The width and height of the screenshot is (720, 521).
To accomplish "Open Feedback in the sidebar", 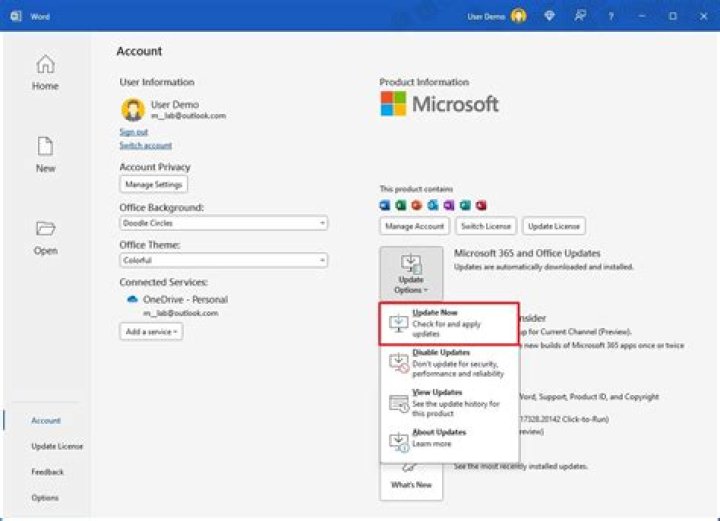I will click(47, 472).
